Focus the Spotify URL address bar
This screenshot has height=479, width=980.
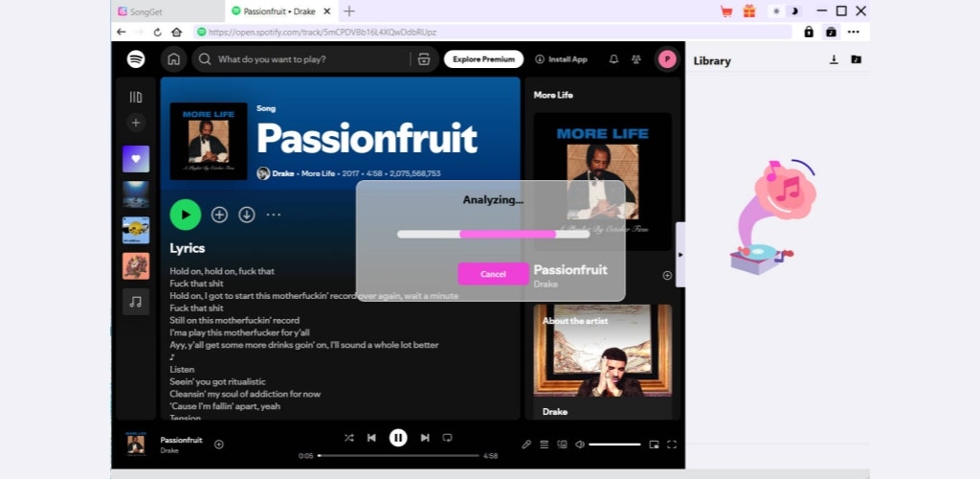(x=492, y=32)
